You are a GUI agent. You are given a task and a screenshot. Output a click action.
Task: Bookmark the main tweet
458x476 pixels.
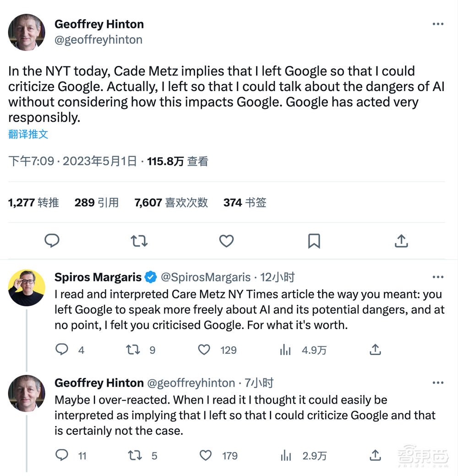coord(314,241)
